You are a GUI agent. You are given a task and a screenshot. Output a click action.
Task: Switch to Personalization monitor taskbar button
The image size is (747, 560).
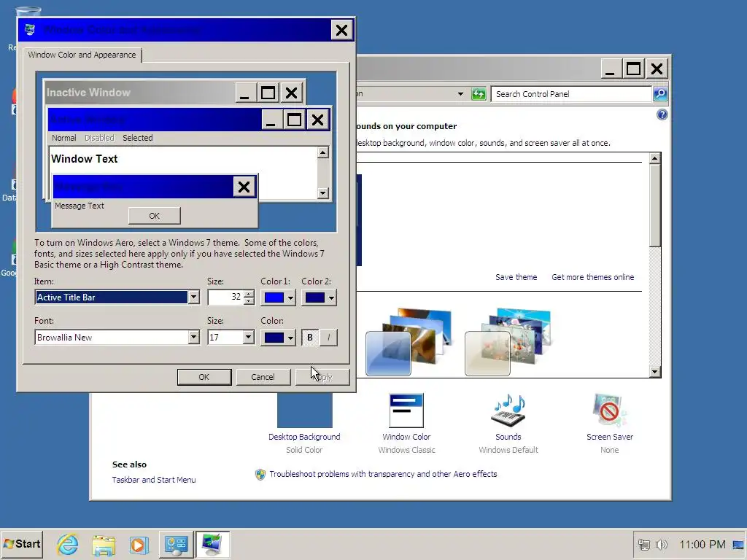pyautogui.click(x=212, y=544)
